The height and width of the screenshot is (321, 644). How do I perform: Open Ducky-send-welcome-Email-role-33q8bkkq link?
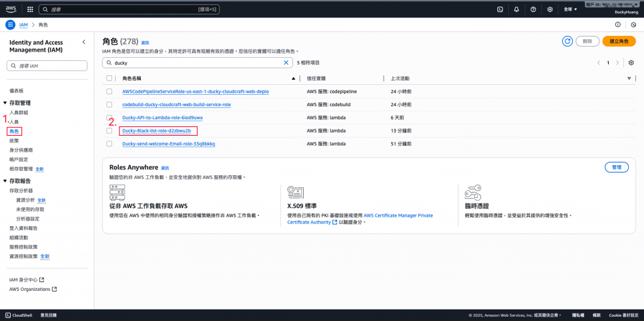(169, 144)
